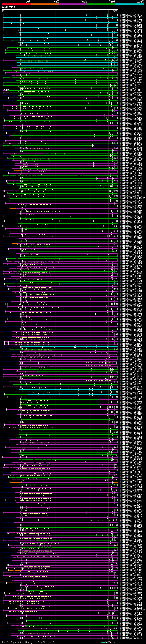
Task: Select the UniRef100_O24443 label
Action: pos(131,45)
